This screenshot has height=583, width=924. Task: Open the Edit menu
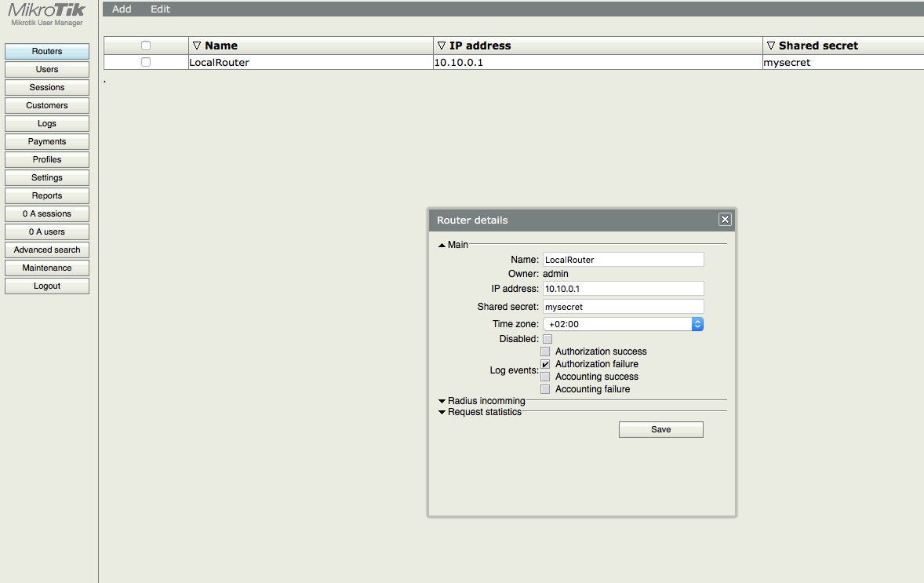(160, 9)
